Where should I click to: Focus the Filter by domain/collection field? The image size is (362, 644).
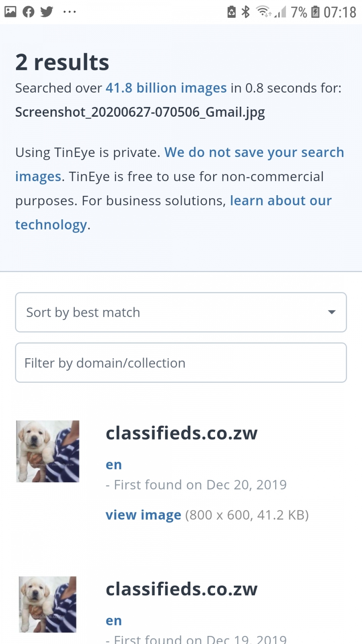tap(181, 363)
